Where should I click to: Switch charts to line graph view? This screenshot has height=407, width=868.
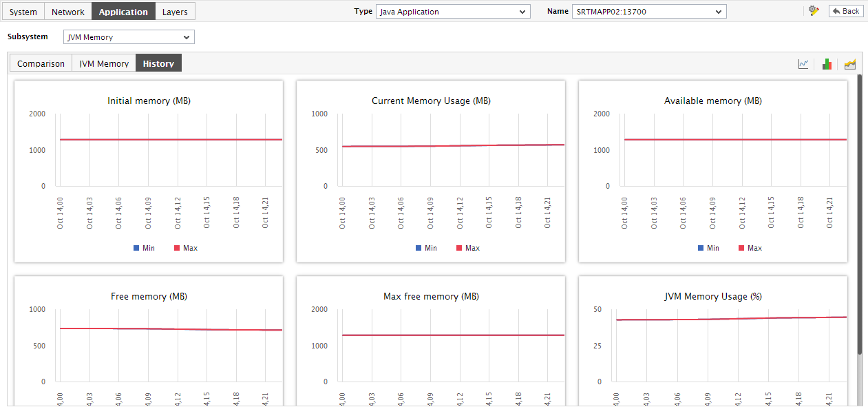pyautogui.click(x=803, y=64)
